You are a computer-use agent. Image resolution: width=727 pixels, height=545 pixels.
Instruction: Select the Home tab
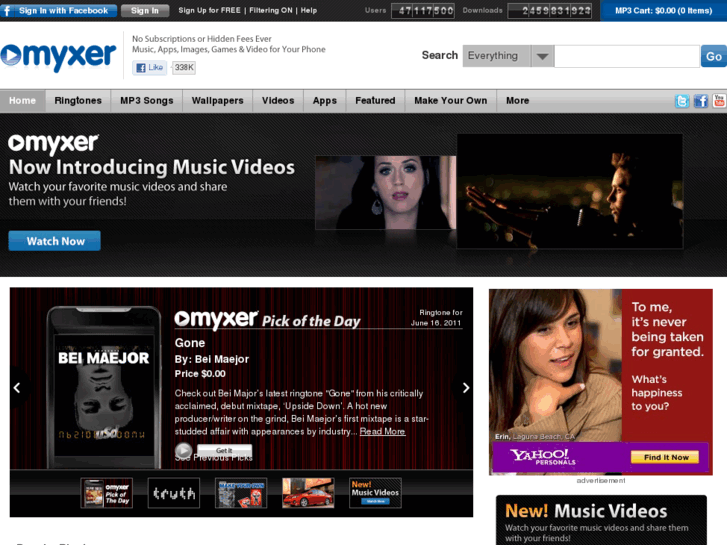pyautogui.click(x=22, y=101)
